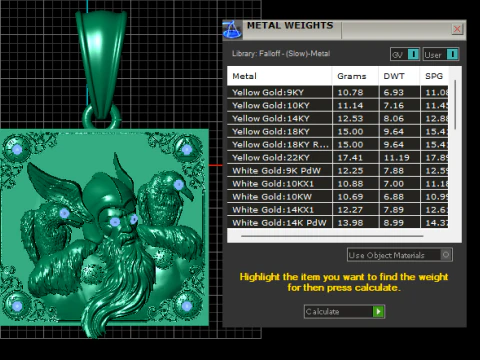
Task: Click the vertical scrollbar of metals table
Action: tap(455, 105)
